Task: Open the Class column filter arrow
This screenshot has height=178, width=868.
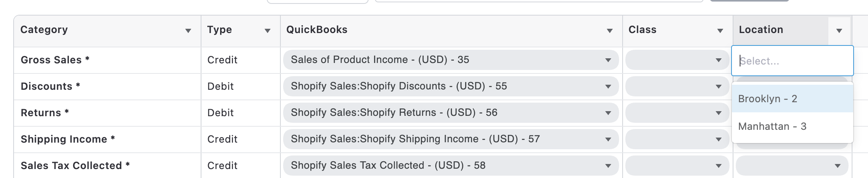Action: point(720,31)
